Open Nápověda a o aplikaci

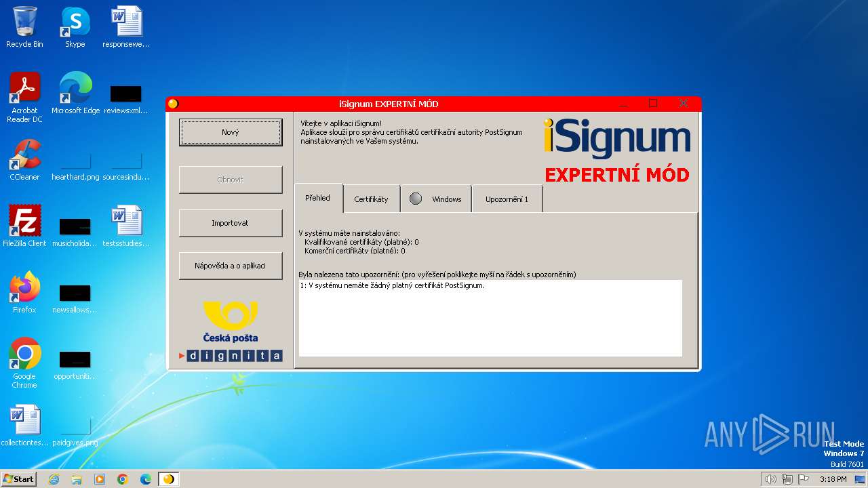point(231,266)
